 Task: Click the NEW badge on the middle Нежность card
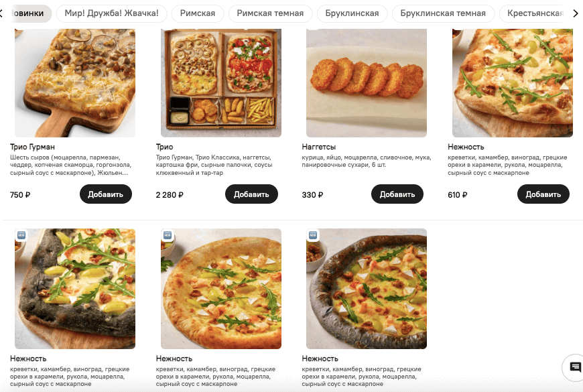166,236
